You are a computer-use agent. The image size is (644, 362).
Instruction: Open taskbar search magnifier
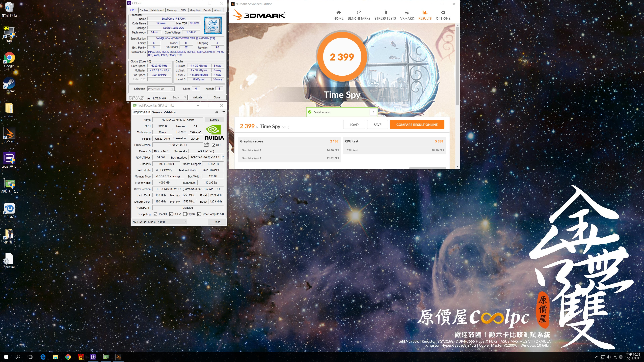18,357
